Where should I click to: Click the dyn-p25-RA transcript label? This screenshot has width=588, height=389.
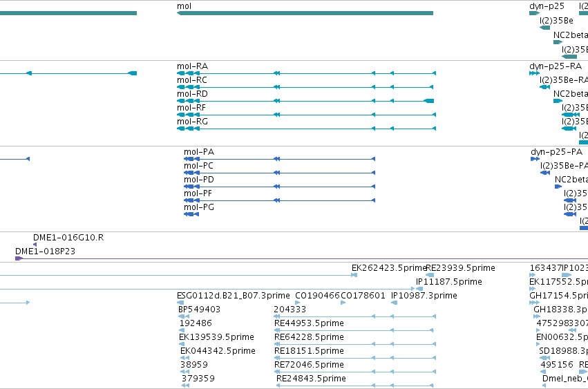pyautogui.click(x=556, y=66)
